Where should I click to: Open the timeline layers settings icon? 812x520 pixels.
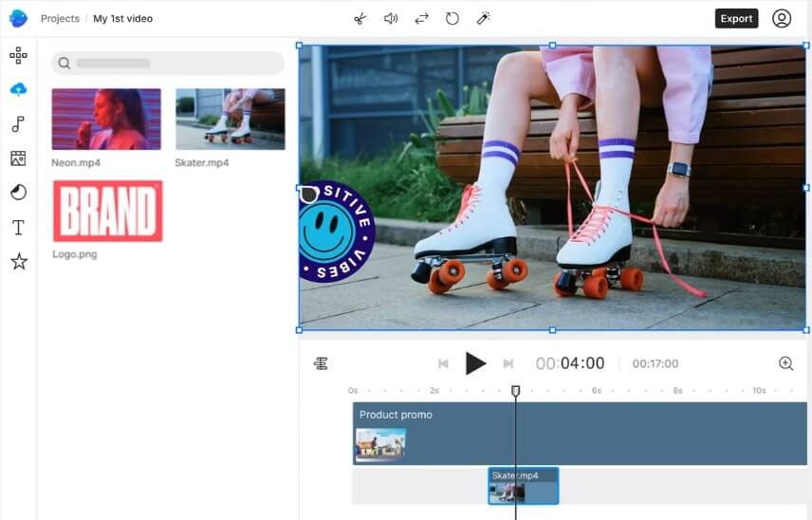tap(321, 363)
